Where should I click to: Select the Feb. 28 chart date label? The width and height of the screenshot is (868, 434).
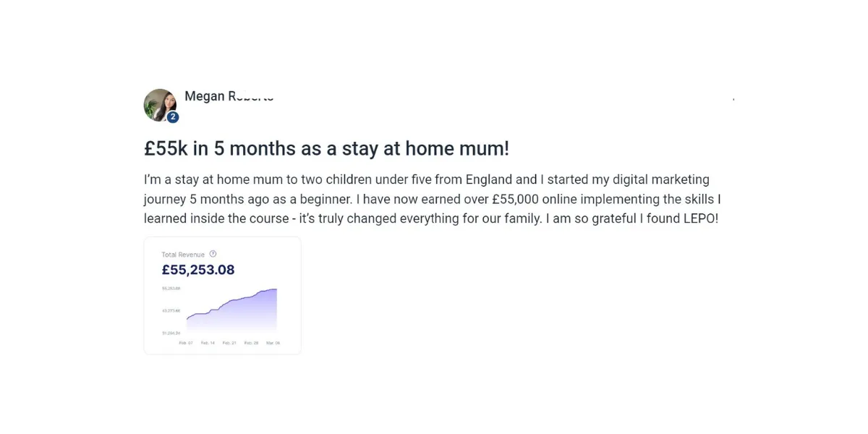[x=251, y=343]
